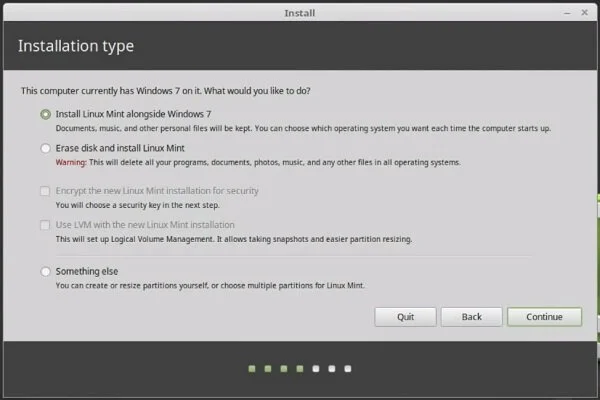Click the Logical Volume Management description text

coord(234,239)
